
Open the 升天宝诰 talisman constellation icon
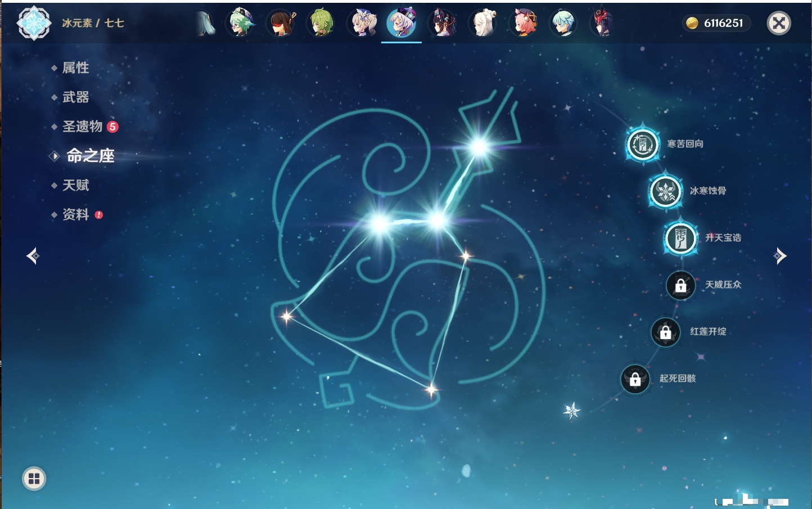tap(681, 238)
